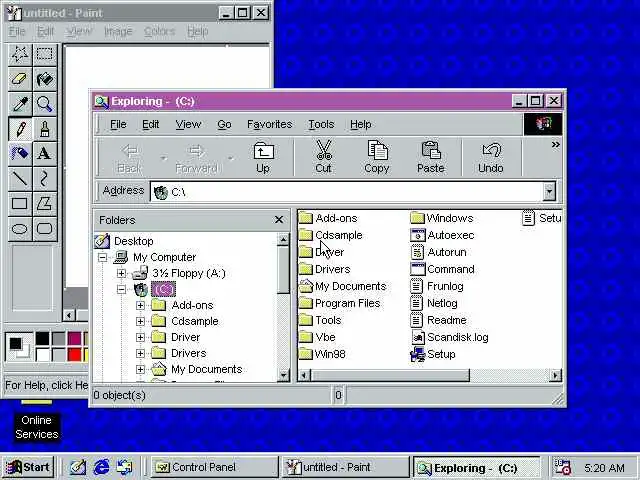Screen dimensions: 640x480
Task: Show more toolbar buttons via double chevron
Action: coord(555,145)
